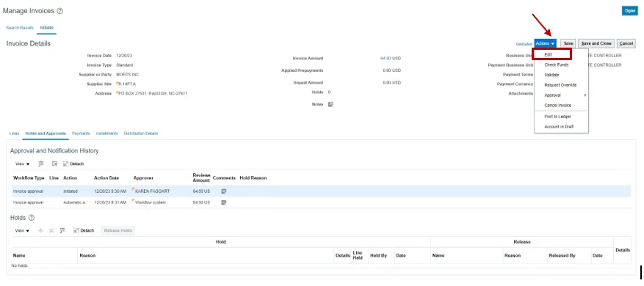The width and height of the screenshot is (644, 286).
Task: Detach the Holds table
Action: (84, 230)
